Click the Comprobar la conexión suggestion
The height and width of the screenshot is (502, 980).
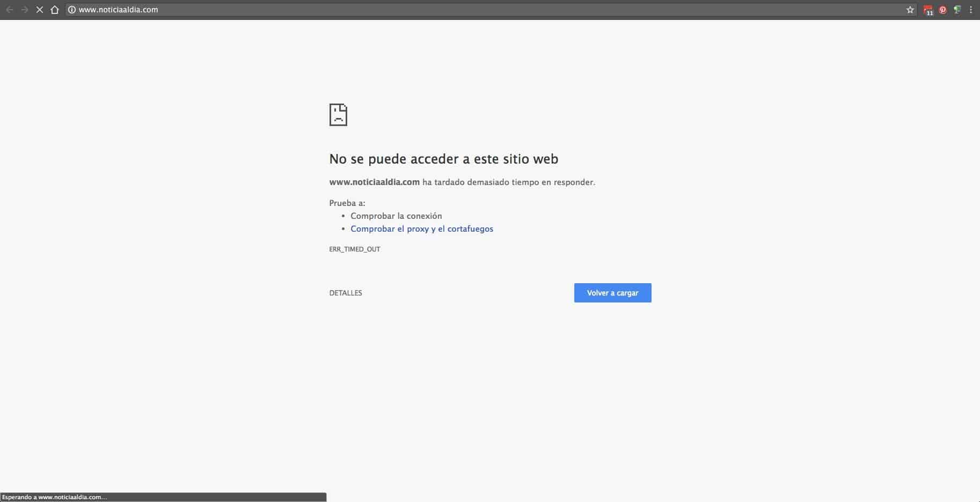click(x=396, y=216)
